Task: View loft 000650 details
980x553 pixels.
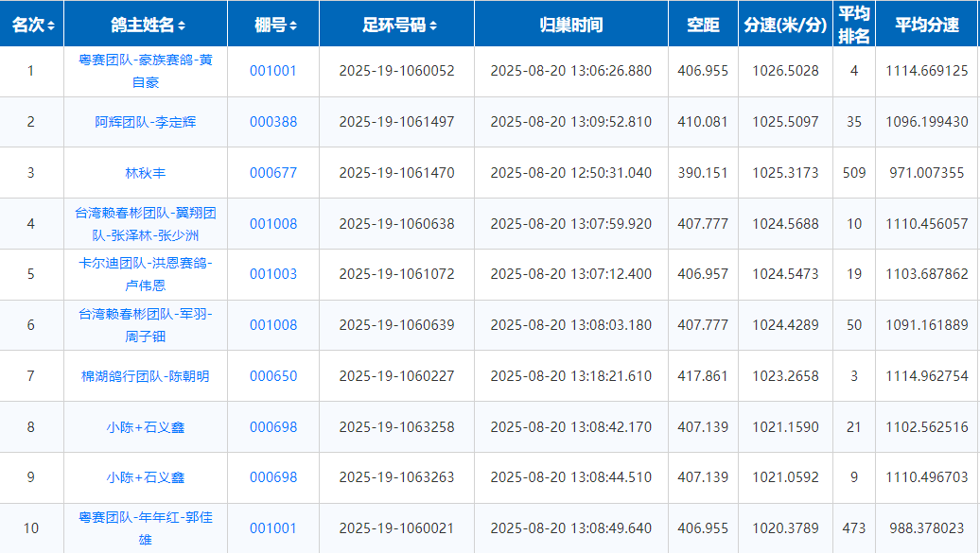Action: point(272,376)
